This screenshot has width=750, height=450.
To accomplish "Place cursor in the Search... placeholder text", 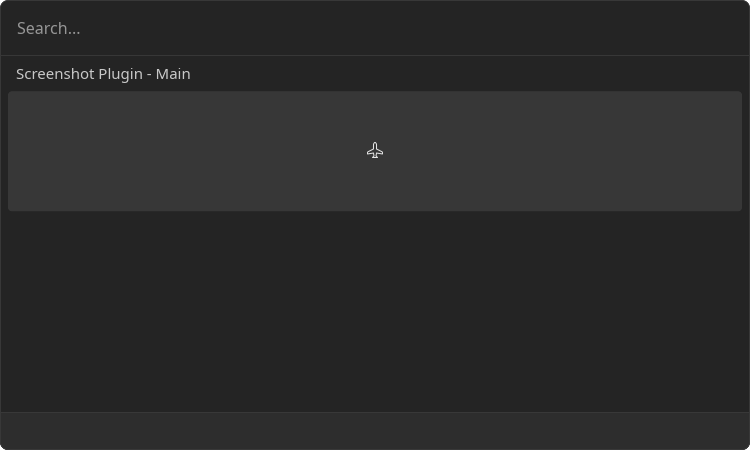I will tap(48, 29).
